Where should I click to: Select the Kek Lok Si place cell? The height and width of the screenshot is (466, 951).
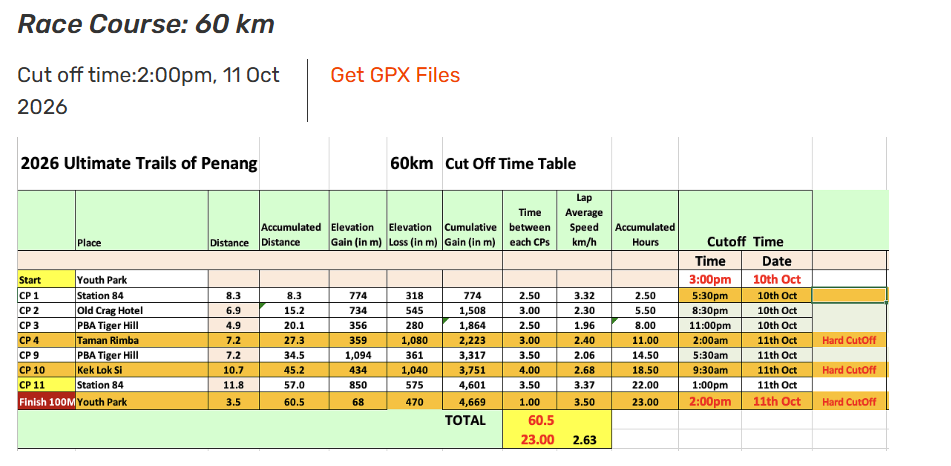[102, 371]
